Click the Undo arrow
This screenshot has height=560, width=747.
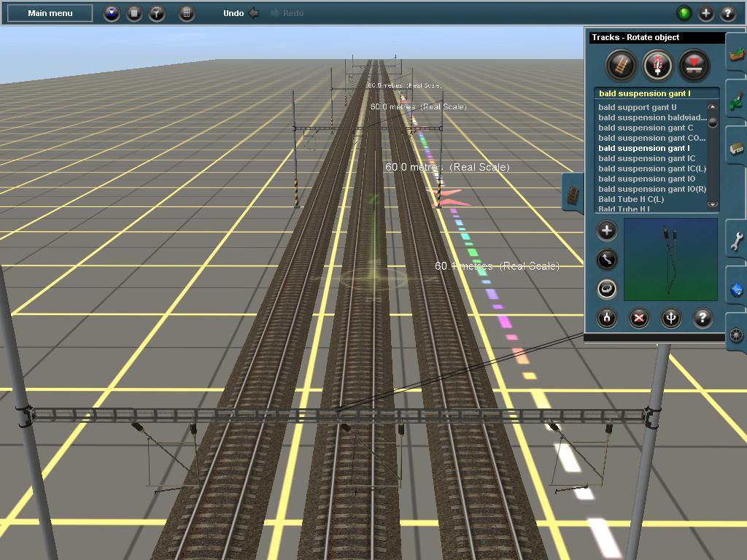[254, 13]
